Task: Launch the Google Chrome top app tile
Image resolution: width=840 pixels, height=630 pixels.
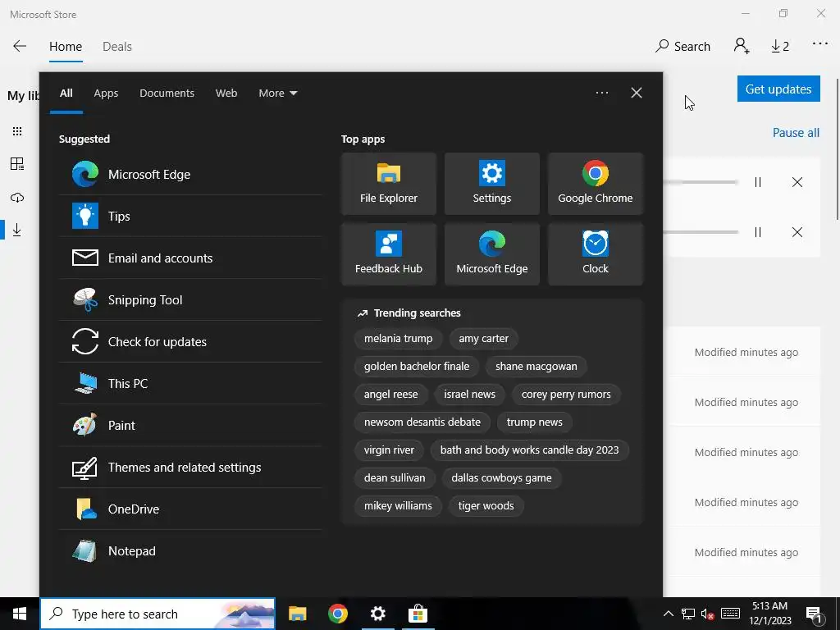Action: click(596, 184)
